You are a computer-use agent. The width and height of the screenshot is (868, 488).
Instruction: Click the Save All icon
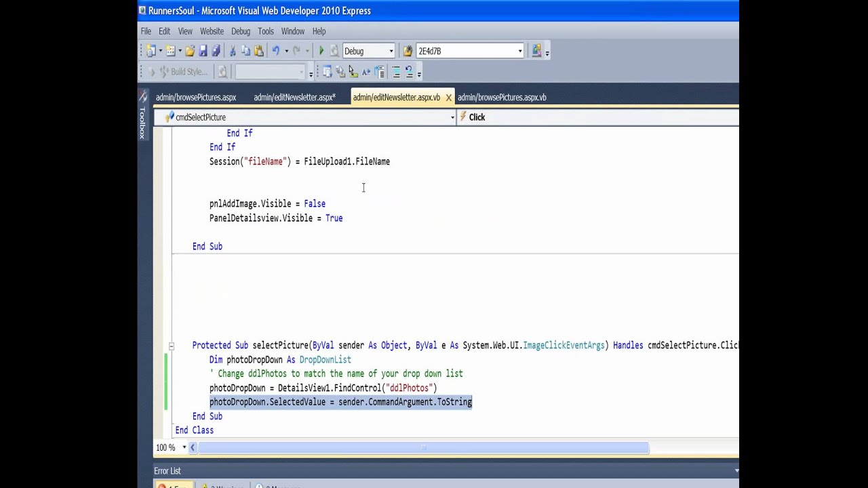(x=216, y=51)
